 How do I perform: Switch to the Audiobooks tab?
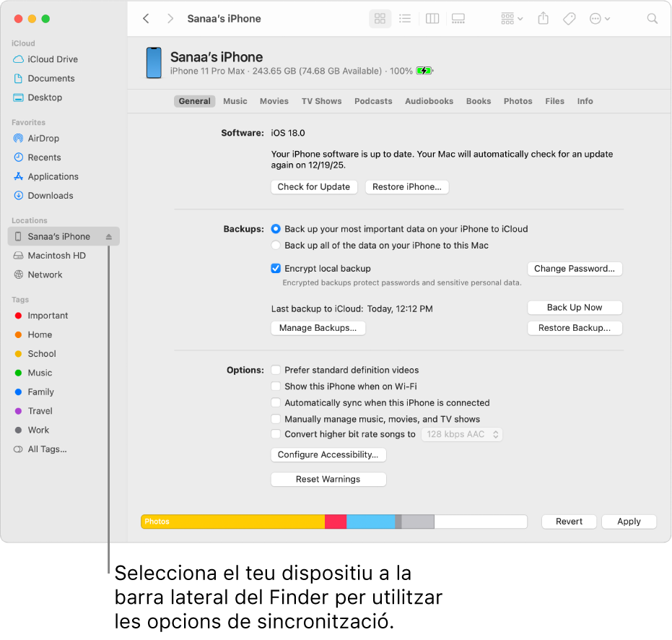pos(429,101)
